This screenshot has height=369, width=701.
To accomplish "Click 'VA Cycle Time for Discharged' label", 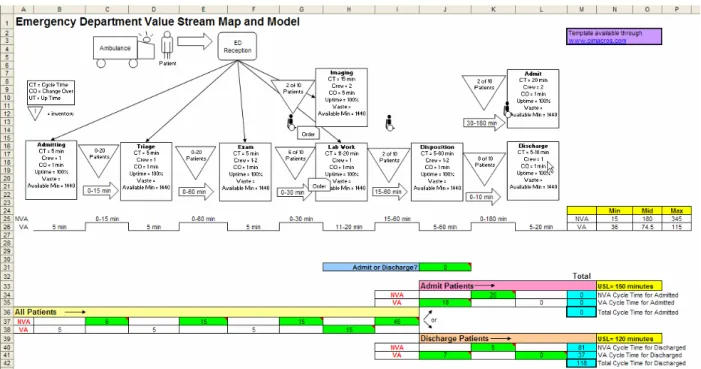I will [640, 355].
